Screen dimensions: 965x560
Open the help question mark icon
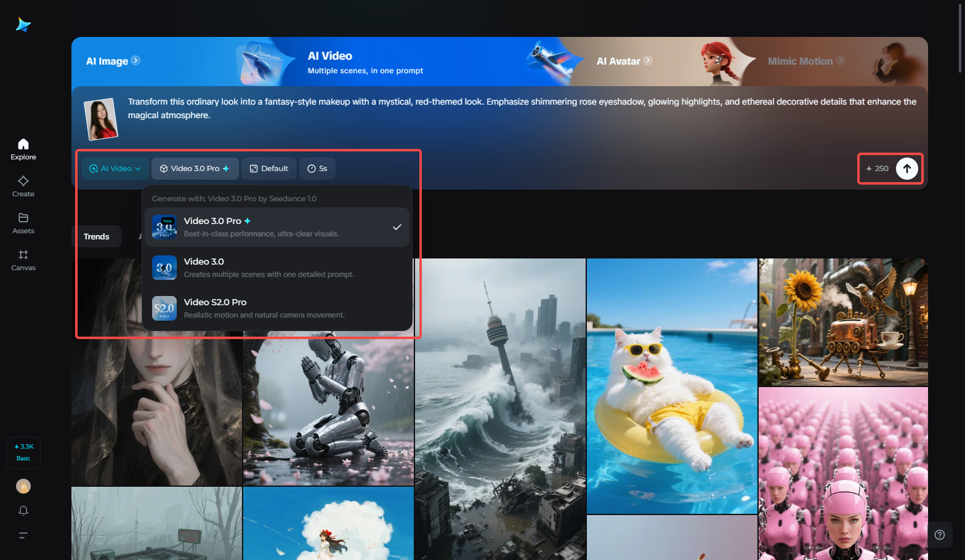[x=940, y=535]
